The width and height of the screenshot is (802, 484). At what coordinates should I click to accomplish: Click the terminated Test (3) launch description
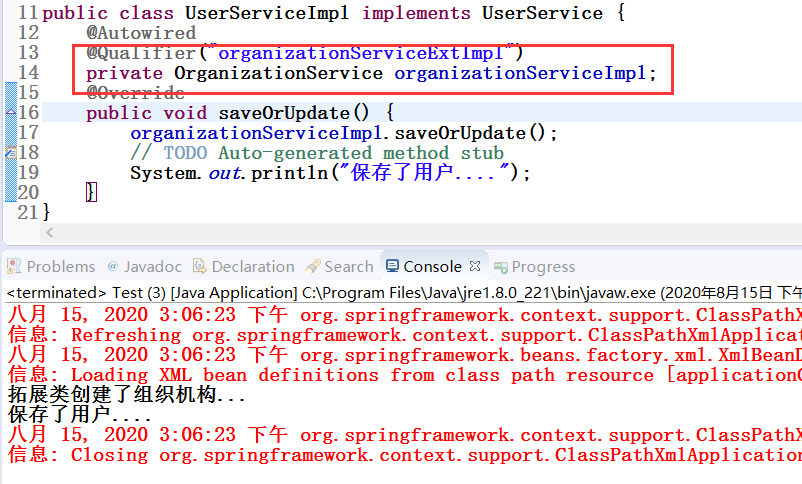pyautogui.click(x=404, y=293)
